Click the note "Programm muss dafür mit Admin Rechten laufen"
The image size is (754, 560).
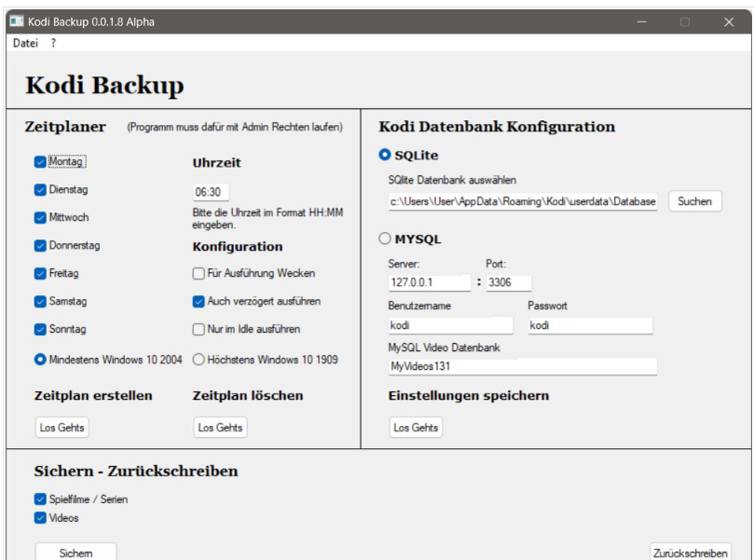235,127
